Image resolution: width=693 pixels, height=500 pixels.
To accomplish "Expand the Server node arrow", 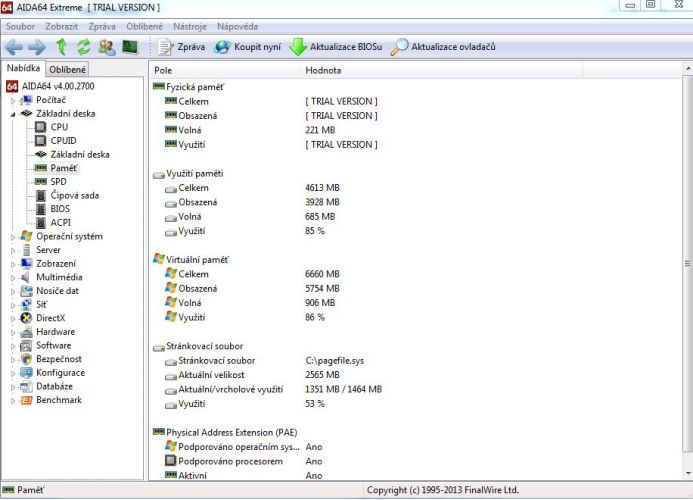I will (13, 251).
